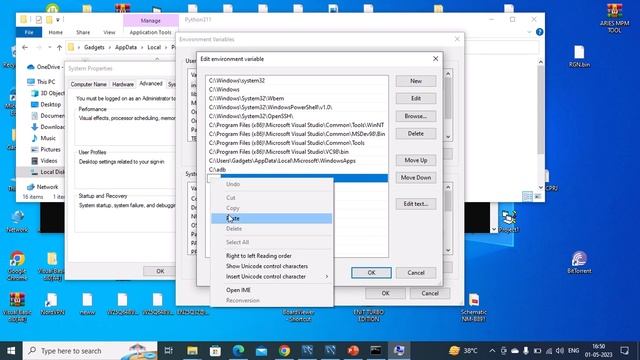Select Network in the navigation pane

click(42, 187)
